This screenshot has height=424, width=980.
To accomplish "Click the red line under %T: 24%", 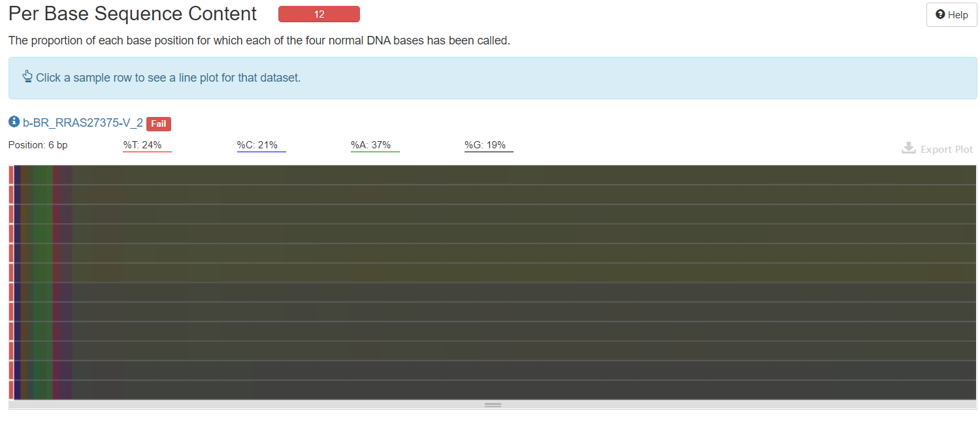I will 147,152.
